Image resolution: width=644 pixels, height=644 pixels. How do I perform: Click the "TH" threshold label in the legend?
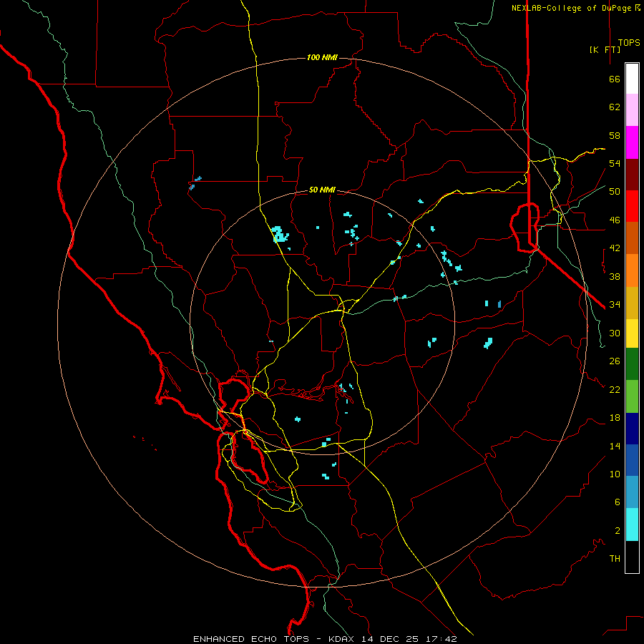coord(615,559)
